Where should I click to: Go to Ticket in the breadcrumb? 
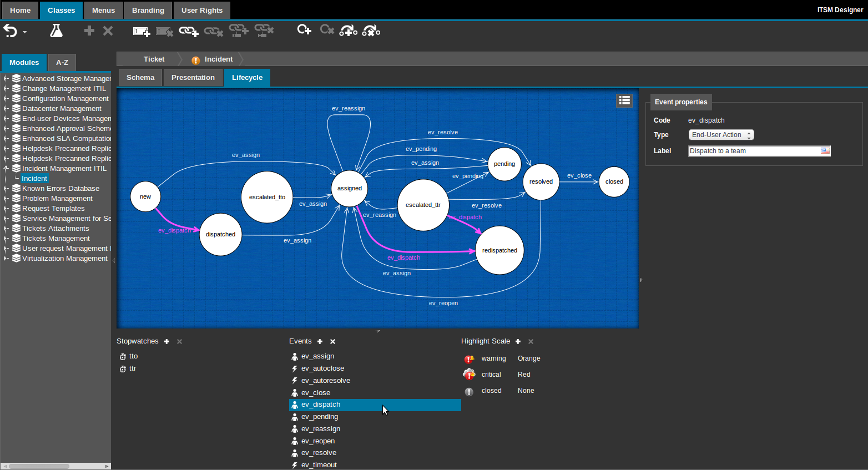(x=154, y=59)
